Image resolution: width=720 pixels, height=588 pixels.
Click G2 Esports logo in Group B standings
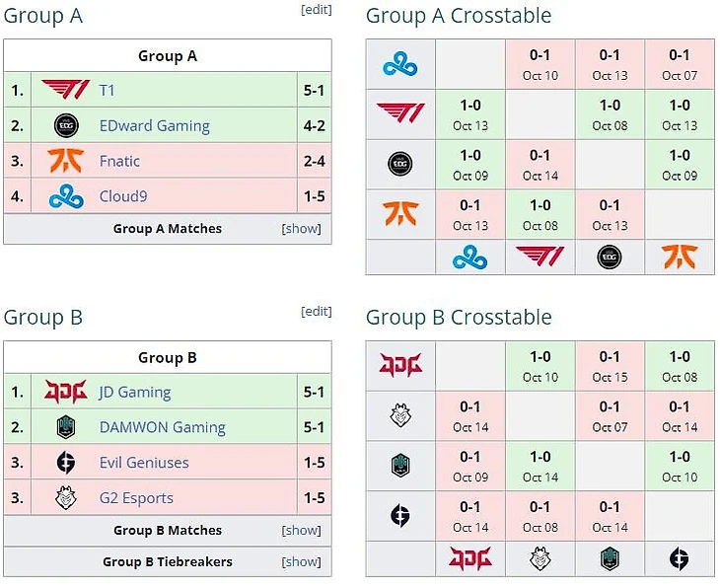pyautogui.click(x=66, y=498)
